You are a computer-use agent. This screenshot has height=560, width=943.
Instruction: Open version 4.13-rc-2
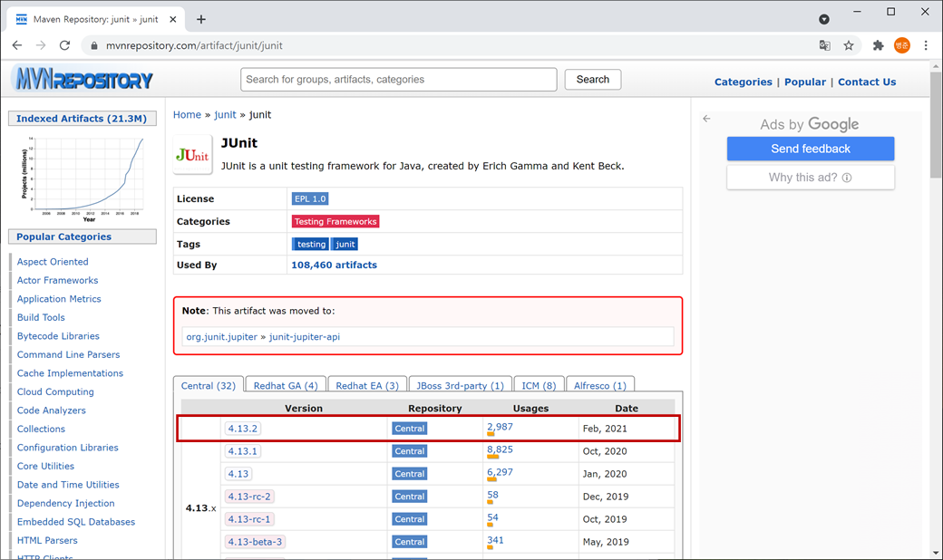(x=249, y=497)
